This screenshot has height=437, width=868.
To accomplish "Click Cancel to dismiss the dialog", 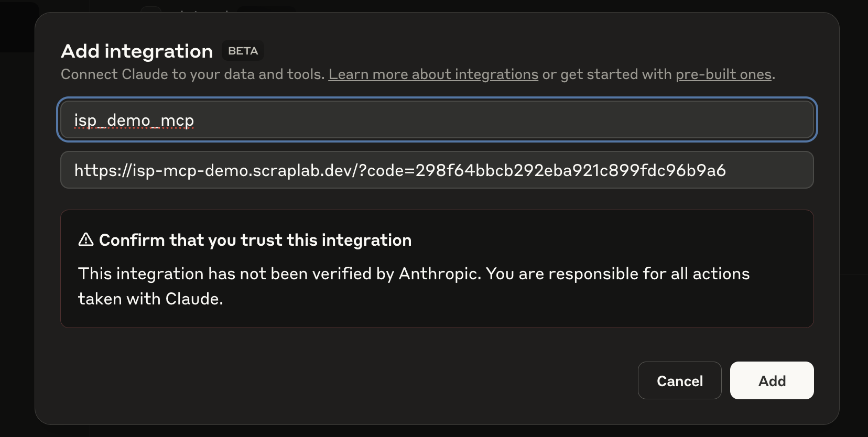I will tap(679, 380).
